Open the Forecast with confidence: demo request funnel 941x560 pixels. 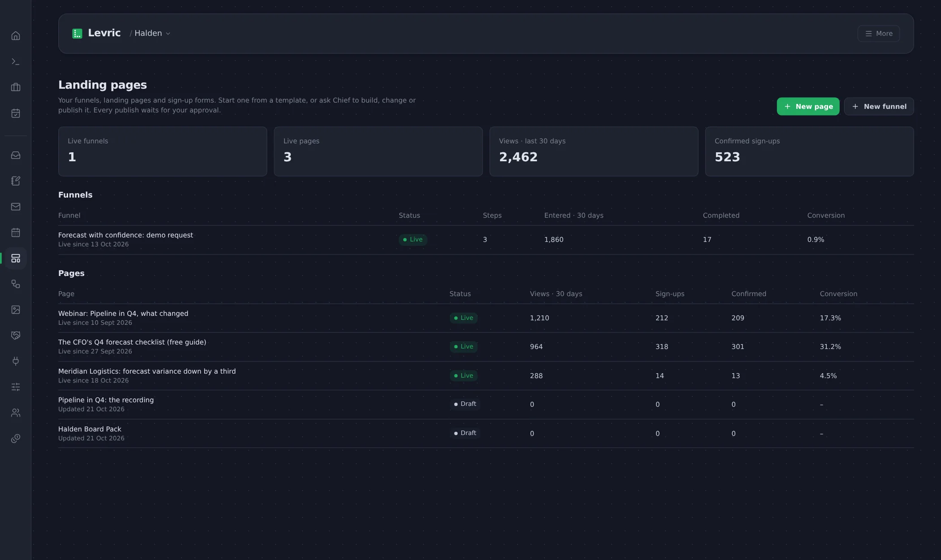(x=486, y=240)
